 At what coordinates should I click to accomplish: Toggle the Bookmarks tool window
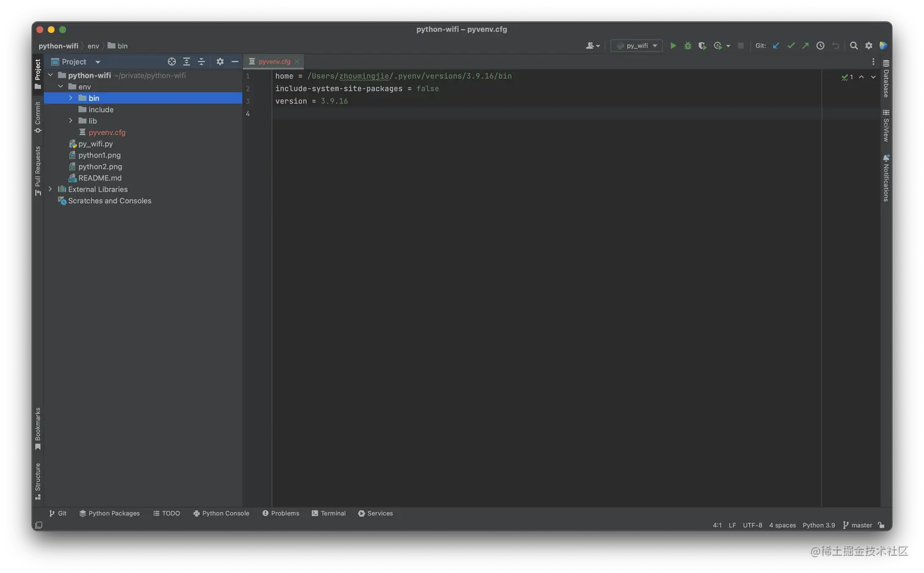point(38,429)
